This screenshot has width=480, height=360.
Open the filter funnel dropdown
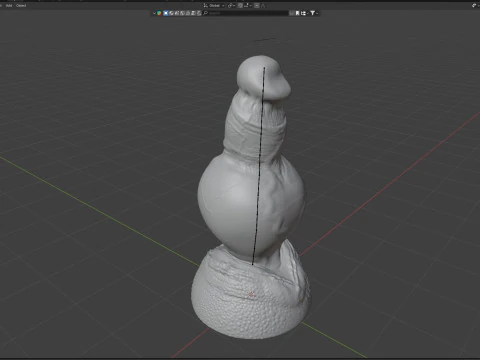[x=314, y=13]
